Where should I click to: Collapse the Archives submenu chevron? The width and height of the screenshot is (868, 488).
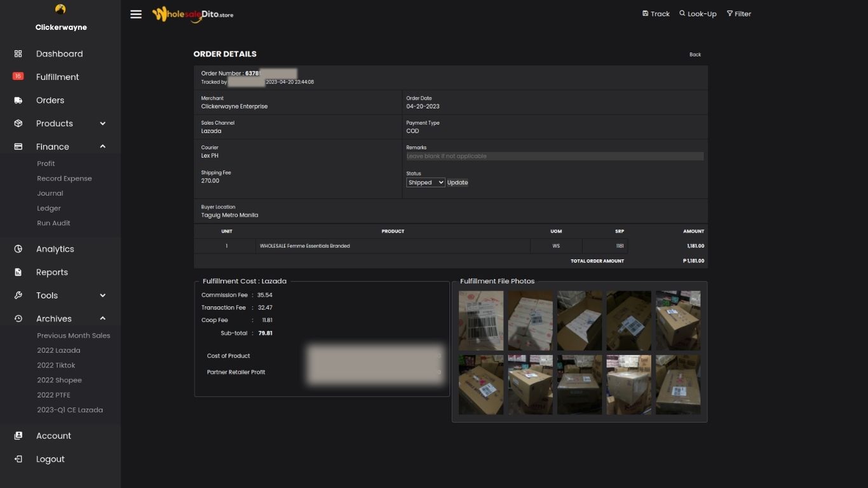pos(102,318)
